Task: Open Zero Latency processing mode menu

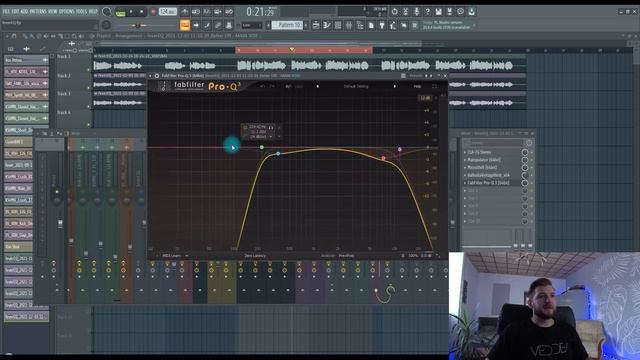Action: [x=255, y=256]
